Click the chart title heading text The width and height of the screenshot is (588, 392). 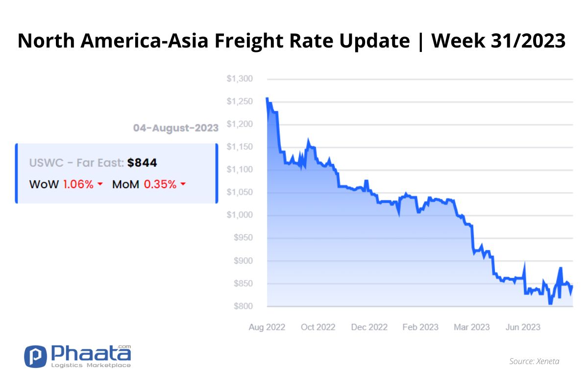(x=292, y=41)
